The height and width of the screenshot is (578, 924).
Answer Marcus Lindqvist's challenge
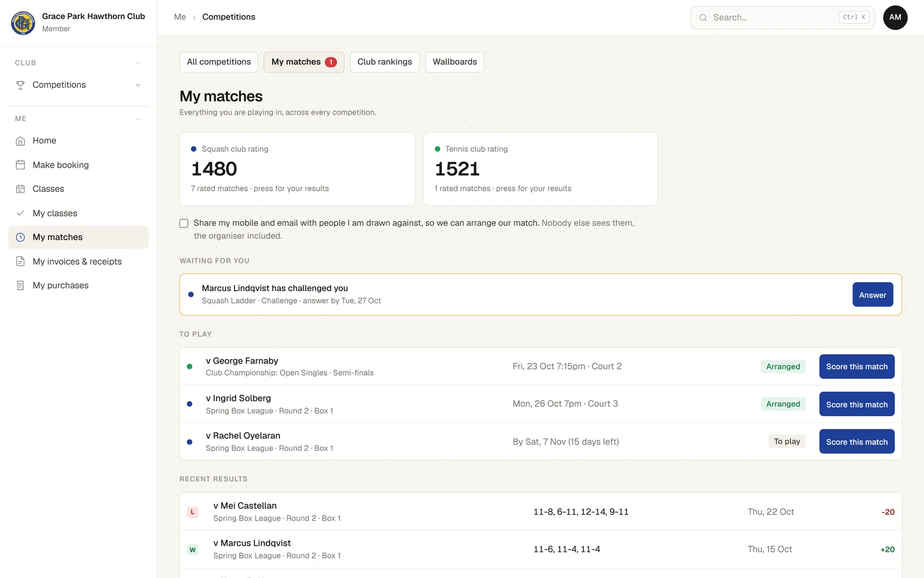(873, 295)
